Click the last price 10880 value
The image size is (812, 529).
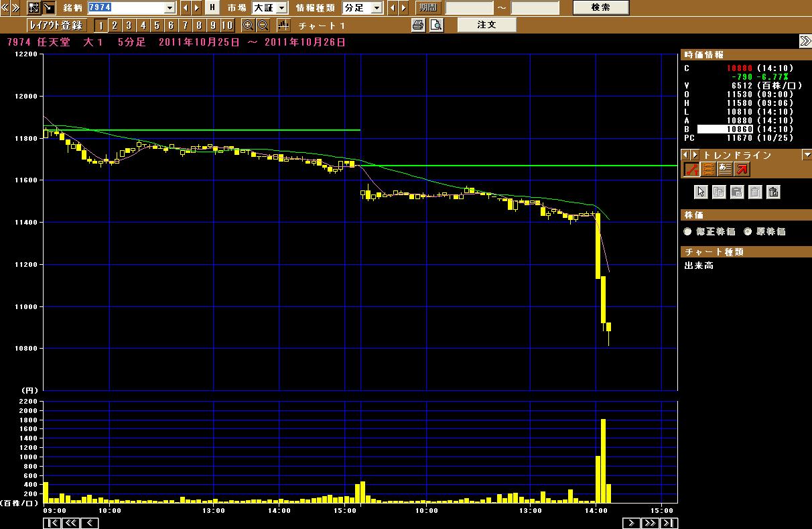point(740,68)
